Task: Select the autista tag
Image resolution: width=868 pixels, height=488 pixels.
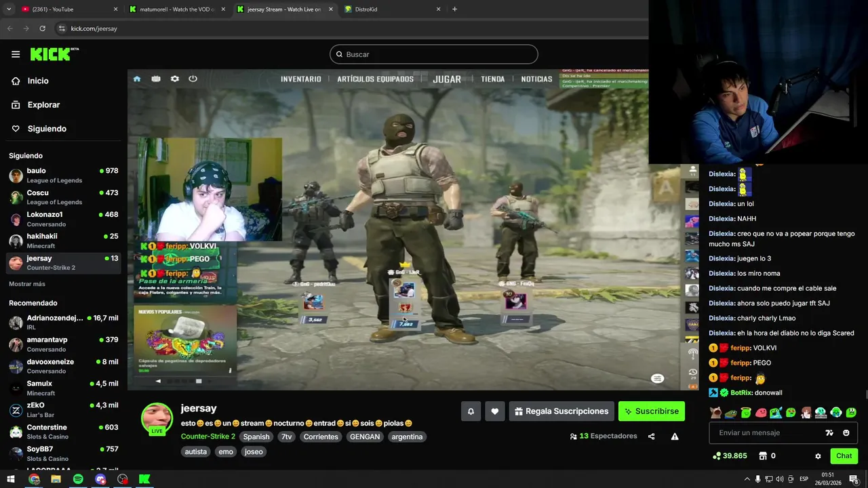Action: (x=196, y=452)
